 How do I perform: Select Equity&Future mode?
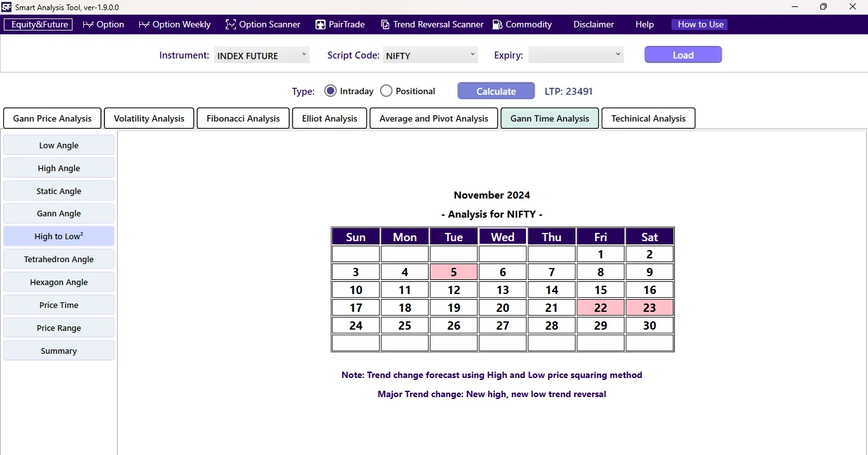point(38,24)
